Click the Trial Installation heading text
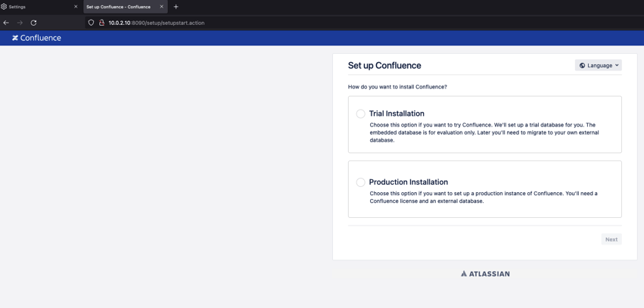 (x=397, y=114)
